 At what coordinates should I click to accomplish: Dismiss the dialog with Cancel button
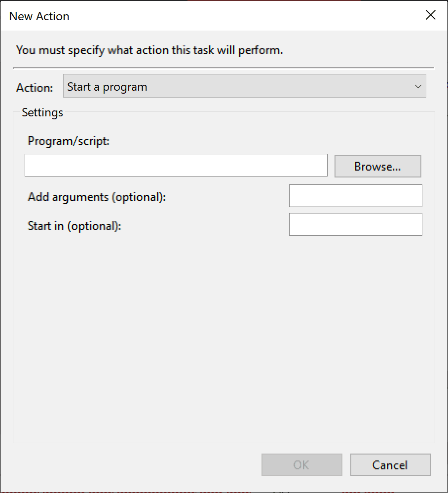(x=390, y=465)
